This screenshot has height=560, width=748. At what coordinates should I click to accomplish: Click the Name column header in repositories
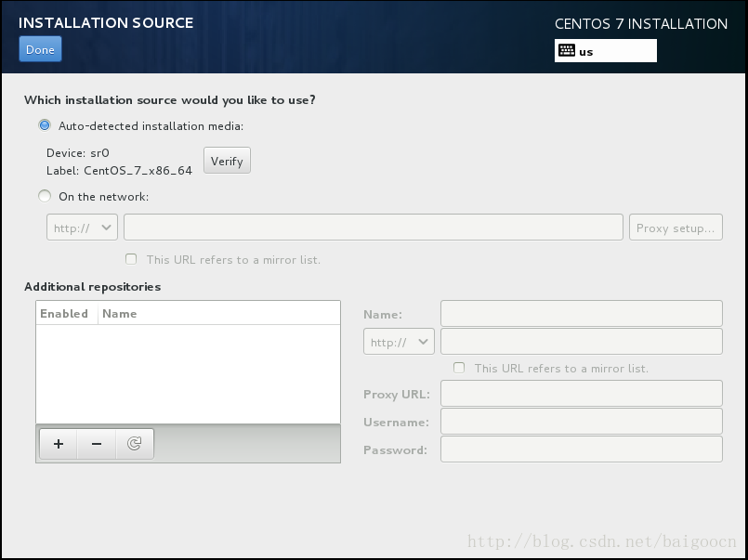pos(120,314)
